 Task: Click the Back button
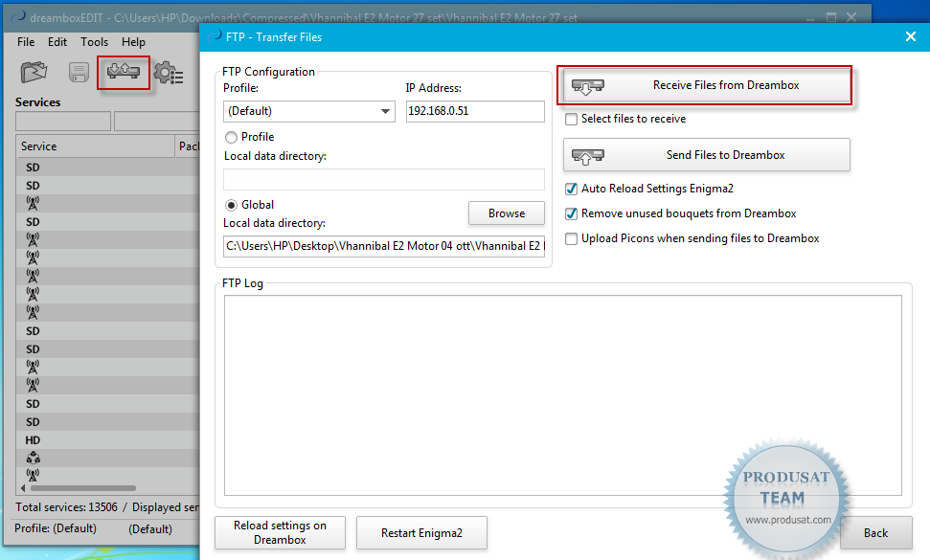tap(876, 533)
